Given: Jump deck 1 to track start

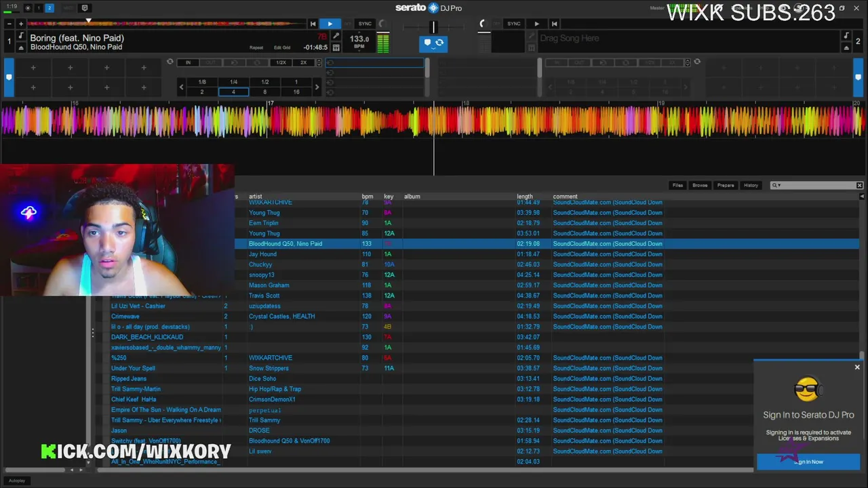Looking at the screenshot, I should (313, 24).
